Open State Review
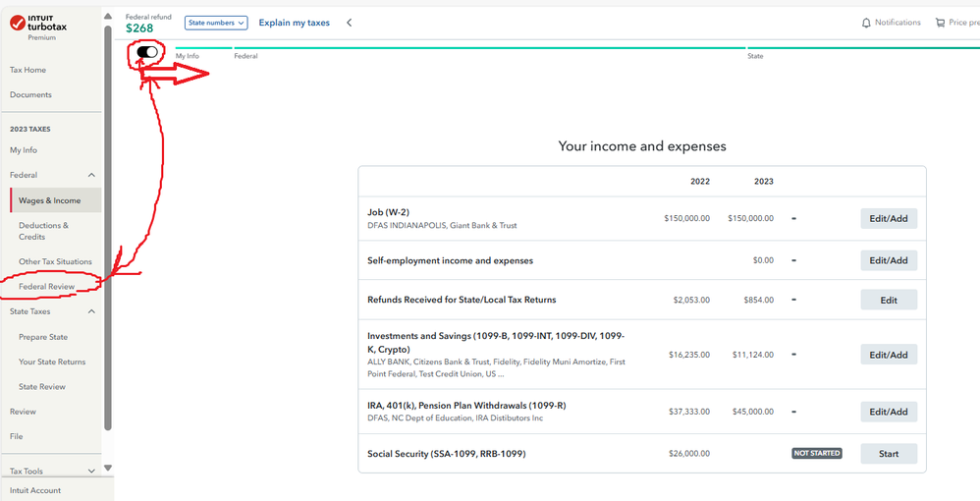Screen dimensions: 980x501 (x=42, y=386)
